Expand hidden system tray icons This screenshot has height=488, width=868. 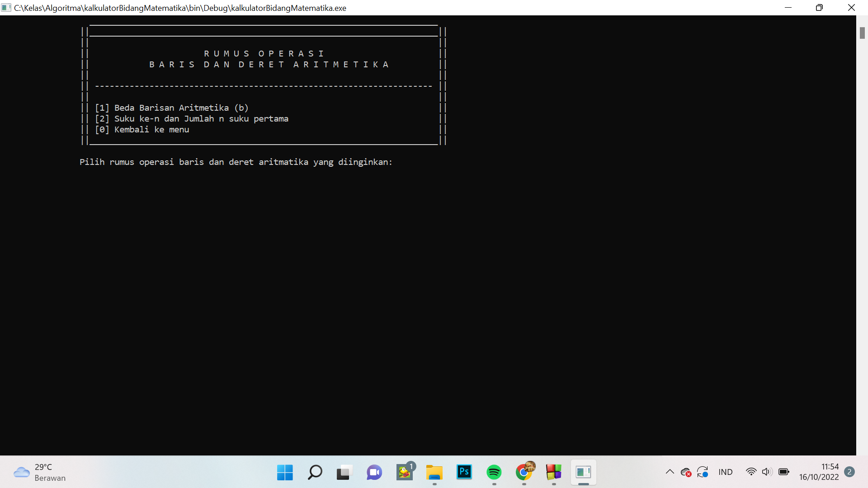670,472
